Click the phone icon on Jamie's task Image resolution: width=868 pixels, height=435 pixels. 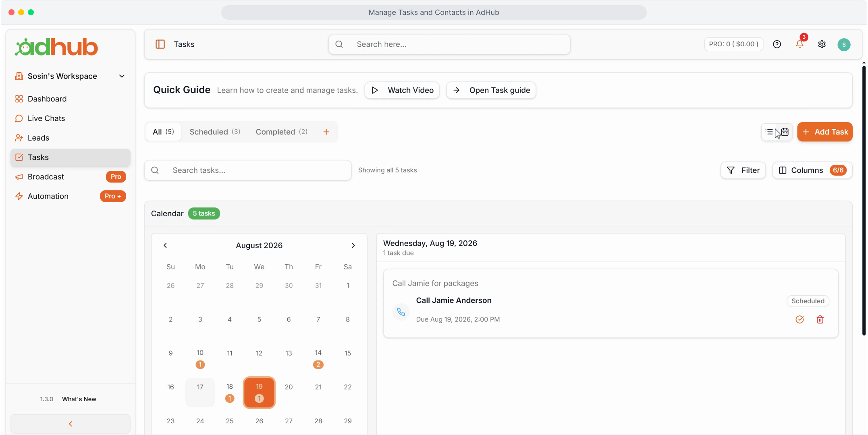[x=401, y=312]
